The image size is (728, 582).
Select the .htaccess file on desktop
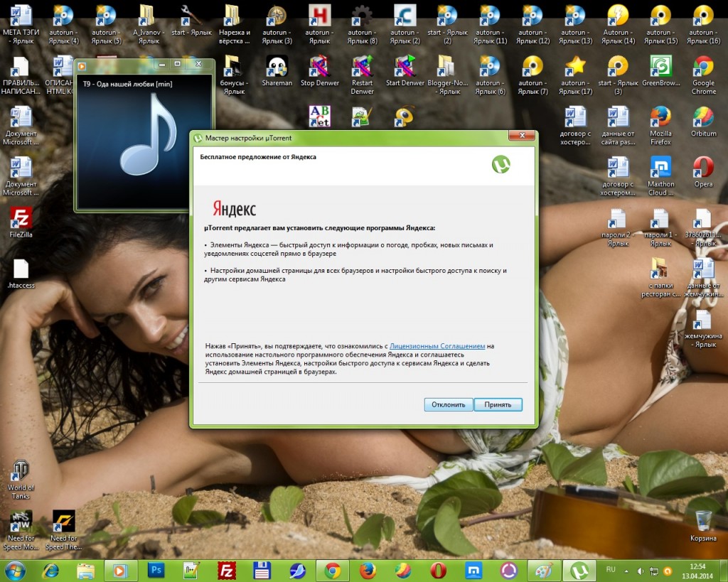(x=21, y=274)
